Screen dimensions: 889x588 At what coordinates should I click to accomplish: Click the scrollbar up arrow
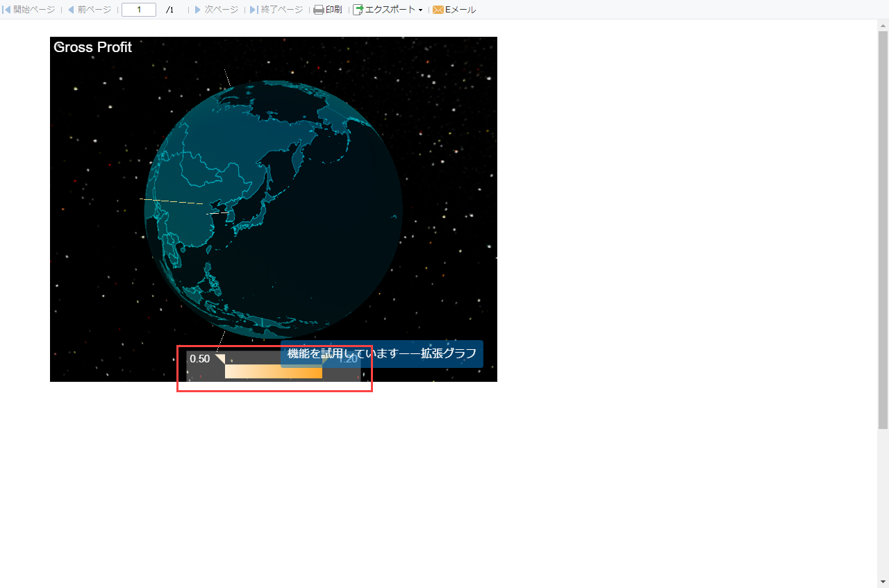tap(883, 25)
